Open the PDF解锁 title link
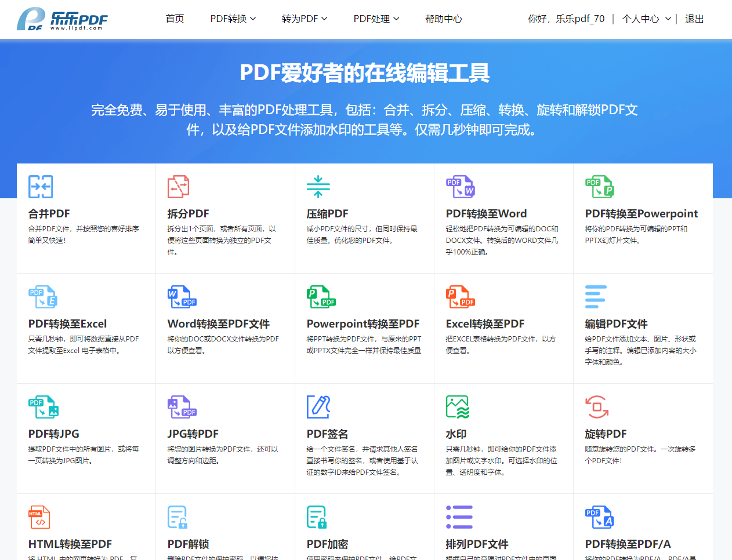The height and width of the screenshot is (560, 732). (x=189, y=544)
